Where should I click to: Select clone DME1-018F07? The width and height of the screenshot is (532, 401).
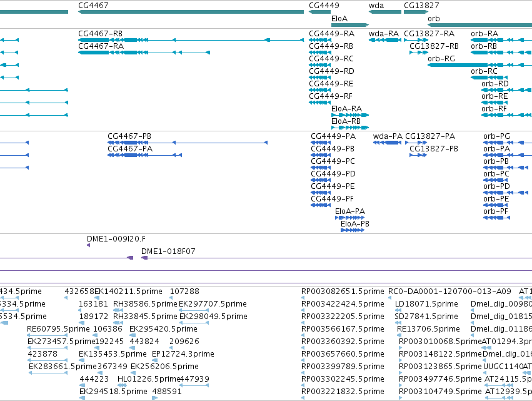[336, 258]
